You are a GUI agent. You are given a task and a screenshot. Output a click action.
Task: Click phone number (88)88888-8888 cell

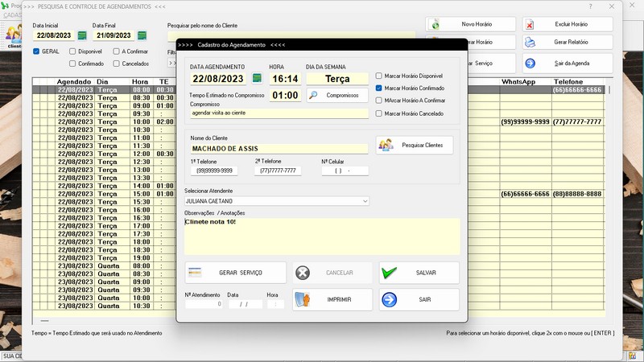(577, 194)
